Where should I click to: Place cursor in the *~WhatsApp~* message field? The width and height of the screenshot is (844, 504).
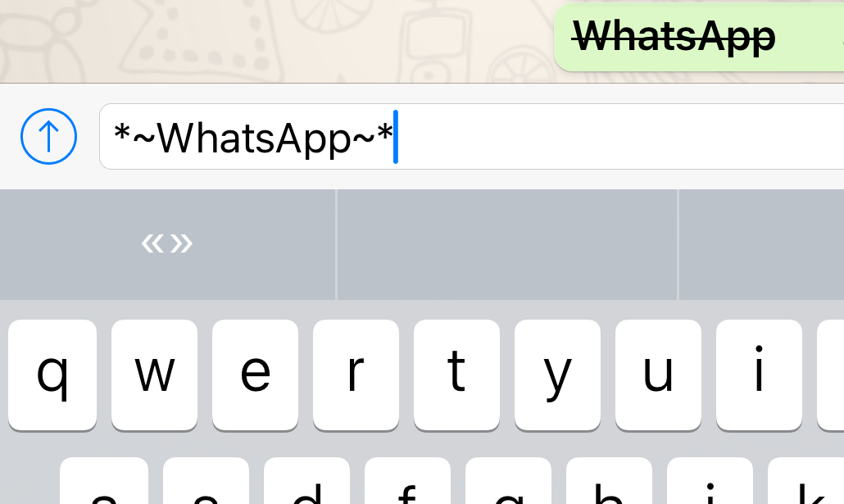click(471, 136)
